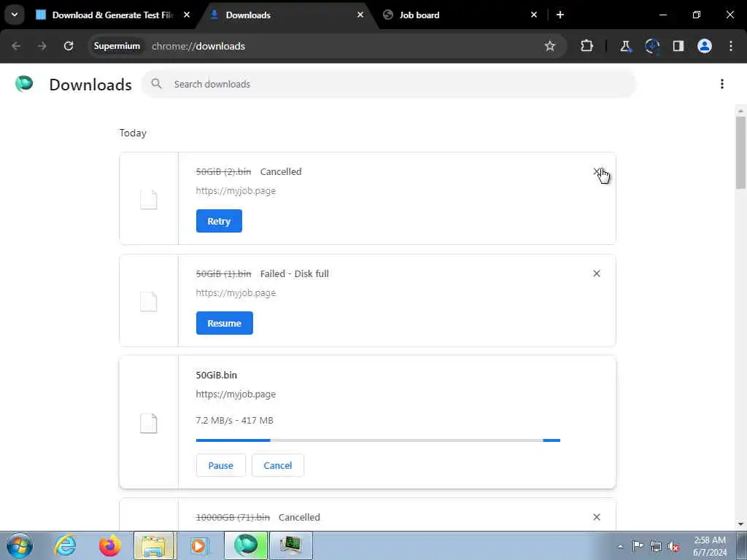747x560 pixels.
Task: Open the toolbar downloads progress icon
Action: [652, 46]
